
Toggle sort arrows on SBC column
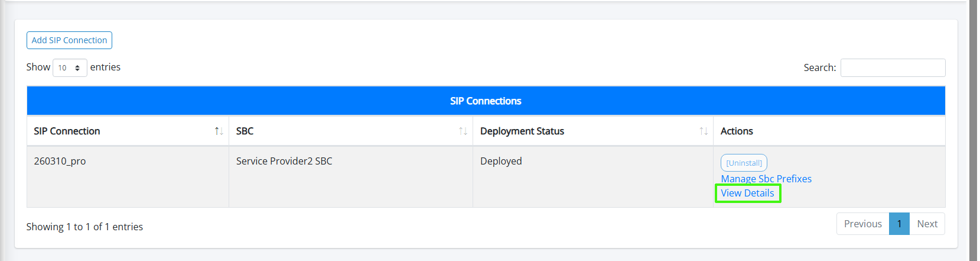click(463, 131)
